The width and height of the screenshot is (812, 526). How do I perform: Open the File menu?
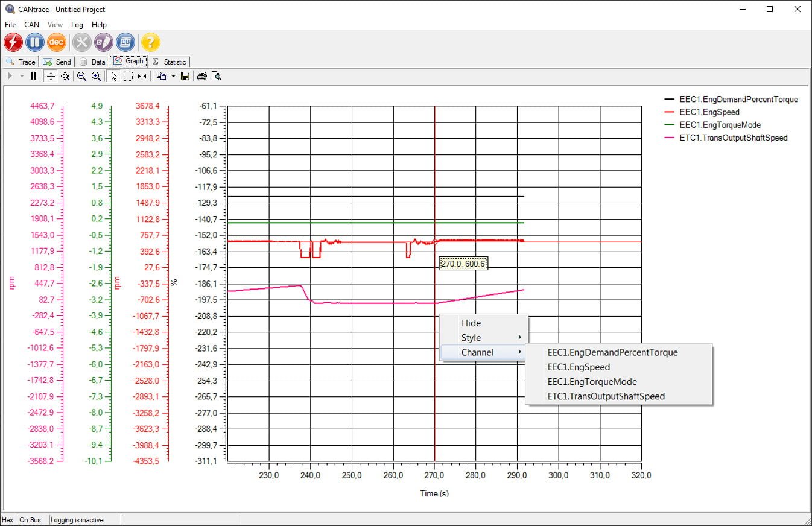click(10, 25)
